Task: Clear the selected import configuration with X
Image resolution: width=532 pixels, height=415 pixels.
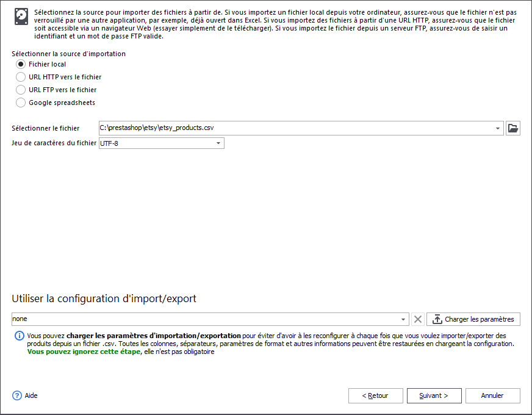Action: tap(418, 319)
